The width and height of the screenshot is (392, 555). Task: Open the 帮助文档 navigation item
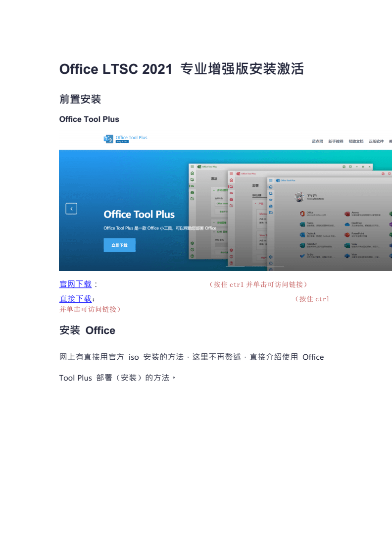(x=356, y=141)
